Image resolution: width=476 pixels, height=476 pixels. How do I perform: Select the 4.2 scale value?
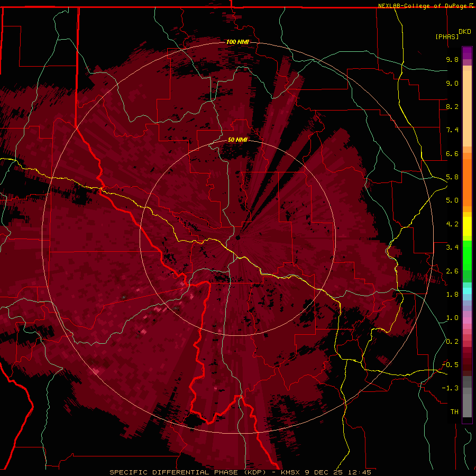pyautogui.click(x=452, y=224)
